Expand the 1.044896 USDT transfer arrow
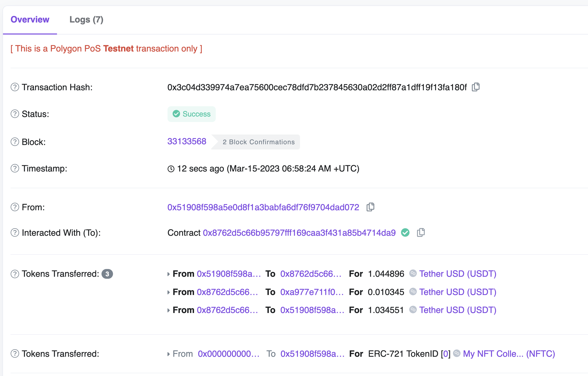This screenshot has height=376, width=588. pos(169,274)
